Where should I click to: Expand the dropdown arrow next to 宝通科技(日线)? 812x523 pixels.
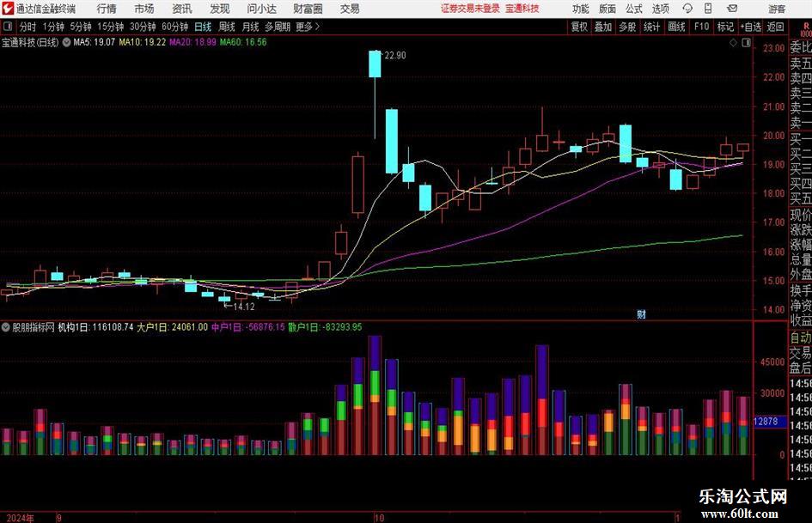click(x=66, y=42)
